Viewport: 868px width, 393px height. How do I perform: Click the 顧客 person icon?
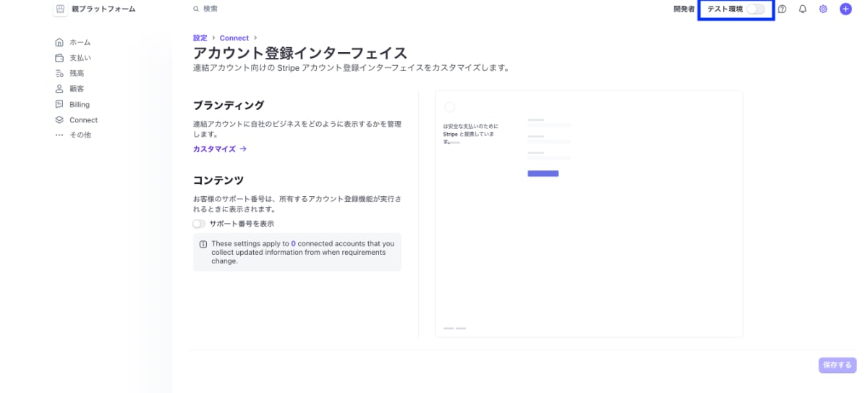[x=60, y=88]
